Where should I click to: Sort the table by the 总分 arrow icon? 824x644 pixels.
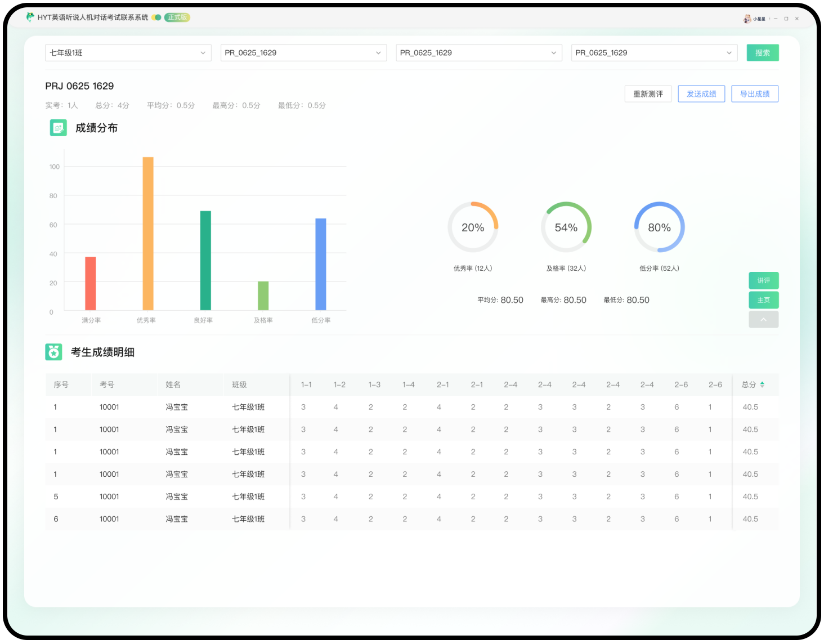click(762, 384)
